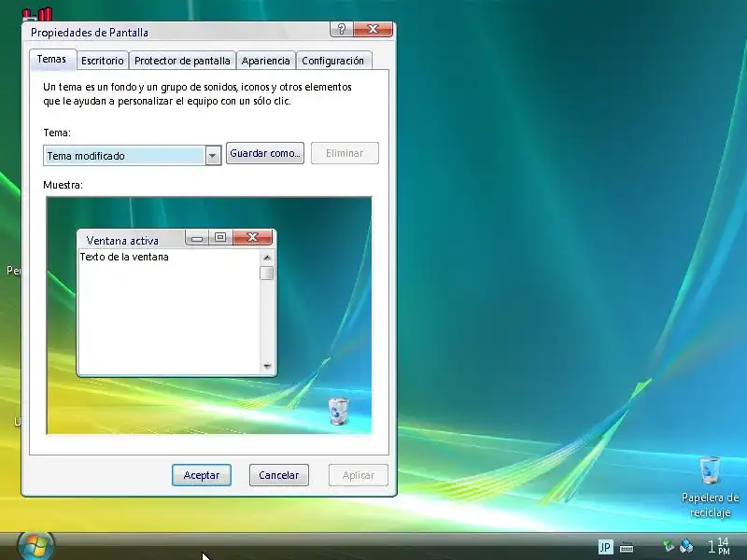Switch to the Temas tab

[52, 59]
